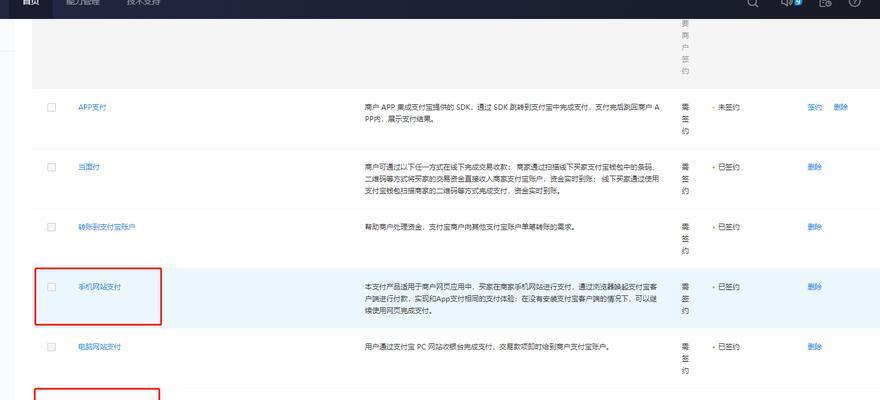
Task: Go to the 首页 tab
Action: coord(31,2)
